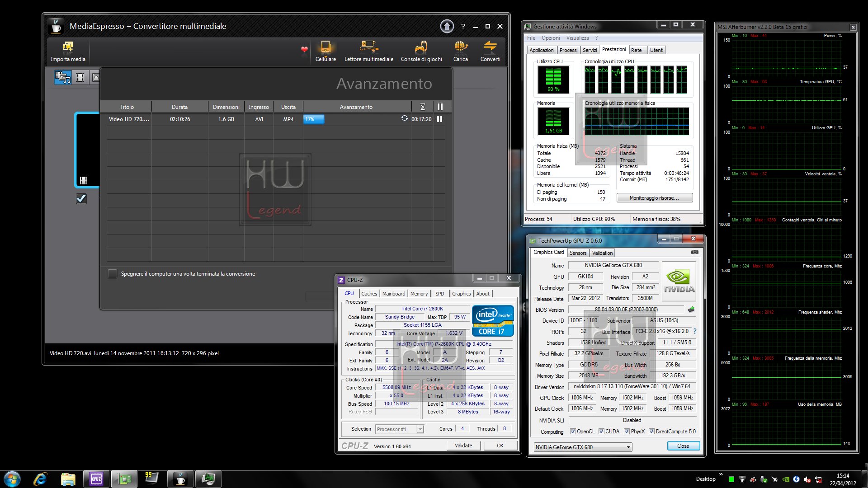The image size is (868, 488).
Task: Click GPU-Z Close button
Action: (x=683, y=446)
